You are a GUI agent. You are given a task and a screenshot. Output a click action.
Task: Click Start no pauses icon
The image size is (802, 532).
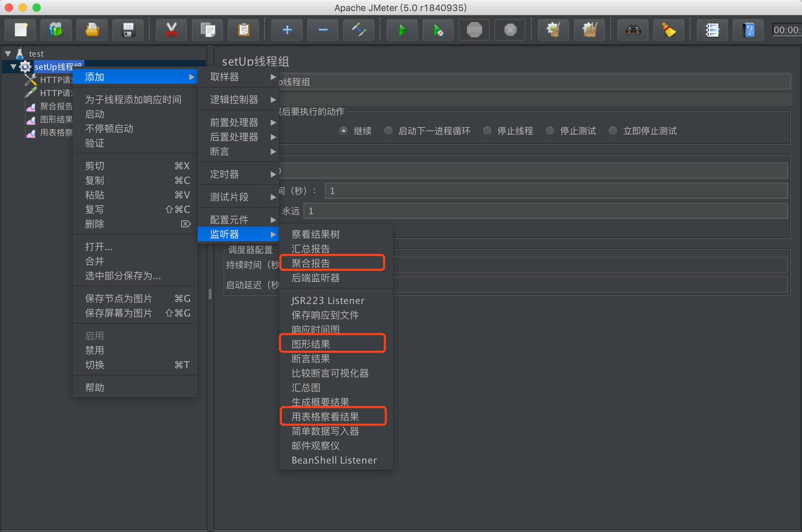(438, 30)
